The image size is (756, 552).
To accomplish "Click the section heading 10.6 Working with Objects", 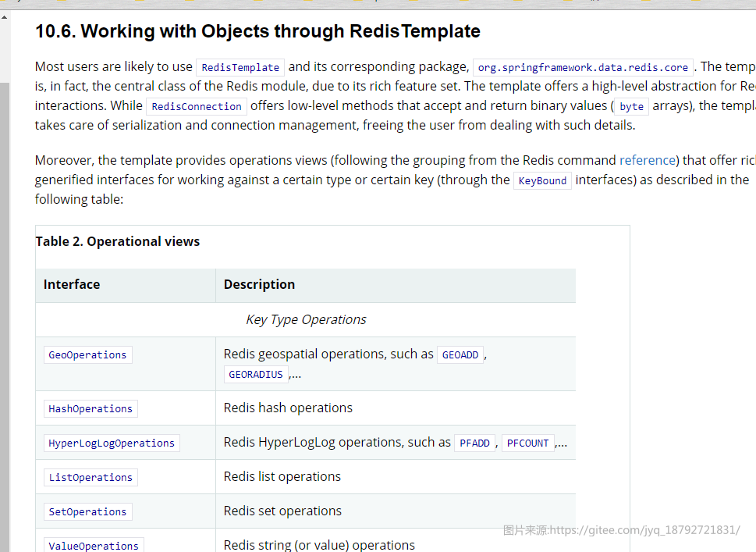I will (x=258, y=31).
